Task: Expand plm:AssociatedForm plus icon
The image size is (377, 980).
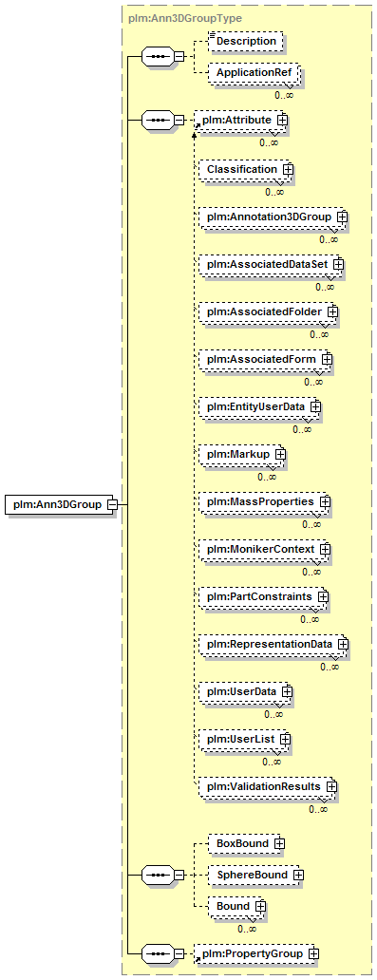Action: 327,359
